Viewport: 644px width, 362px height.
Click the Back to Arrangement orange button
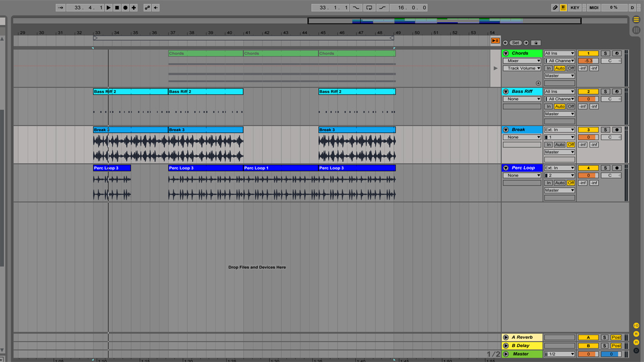(495, 41)
